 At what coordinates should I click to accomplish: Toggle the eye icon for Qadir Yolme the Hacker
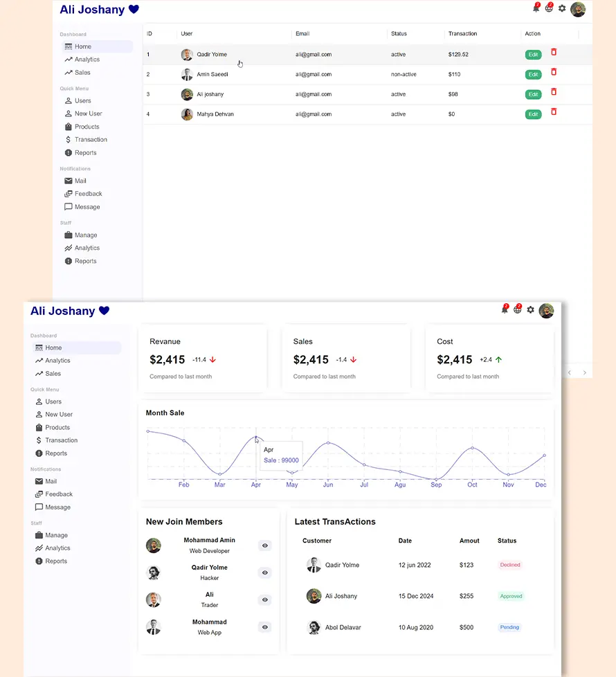(264, 572)
